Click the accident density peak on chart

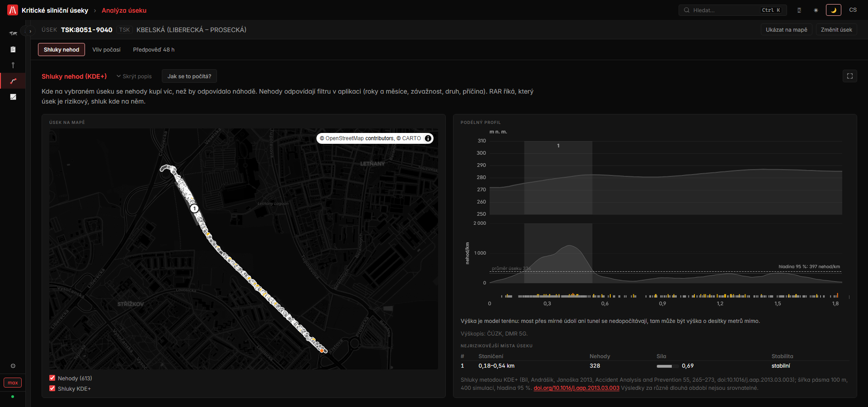click(570, 246)
